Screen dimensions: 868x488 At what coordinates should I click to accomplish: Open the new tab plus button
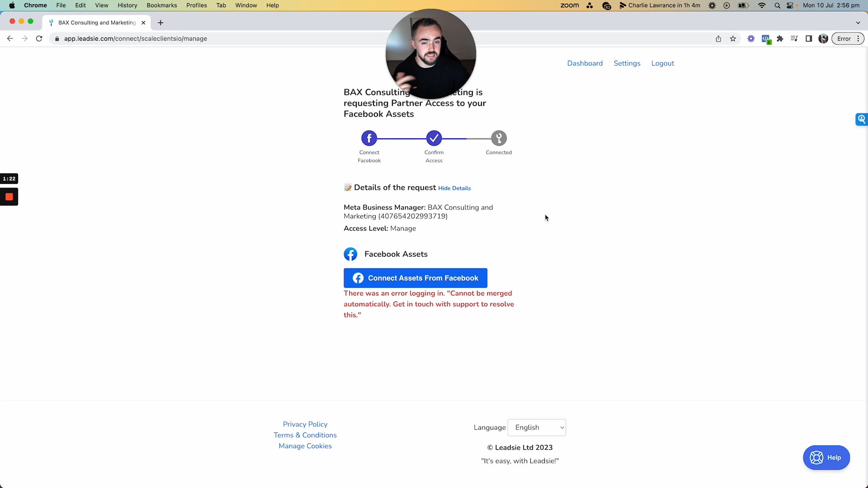pyautogui.click(x=160, y=23)
